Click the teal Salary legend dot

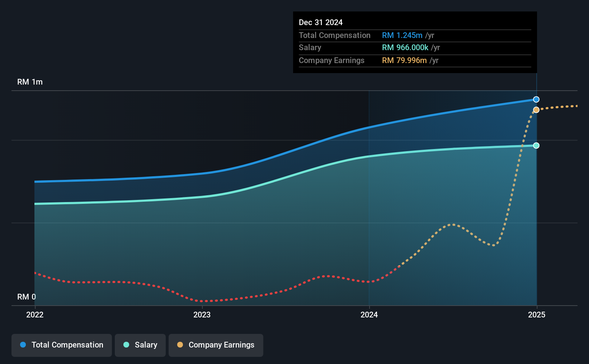(x=126, y=345)
